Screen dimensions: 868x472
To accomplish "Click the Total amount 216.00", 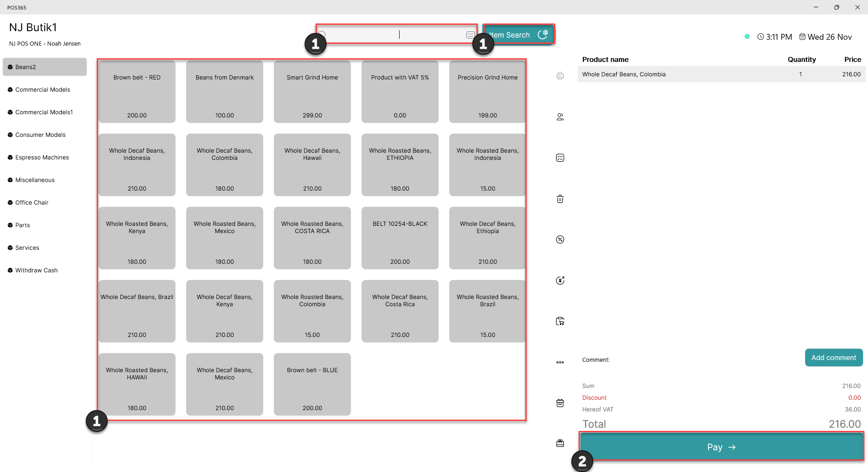I will (844, 424).
